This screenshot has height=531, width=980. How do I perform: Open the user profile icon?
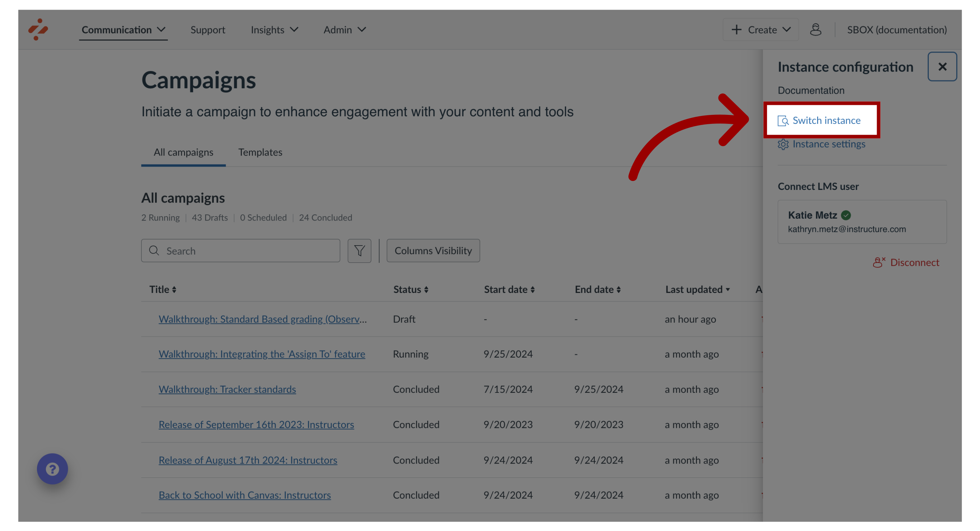click(x=815, y=29)
